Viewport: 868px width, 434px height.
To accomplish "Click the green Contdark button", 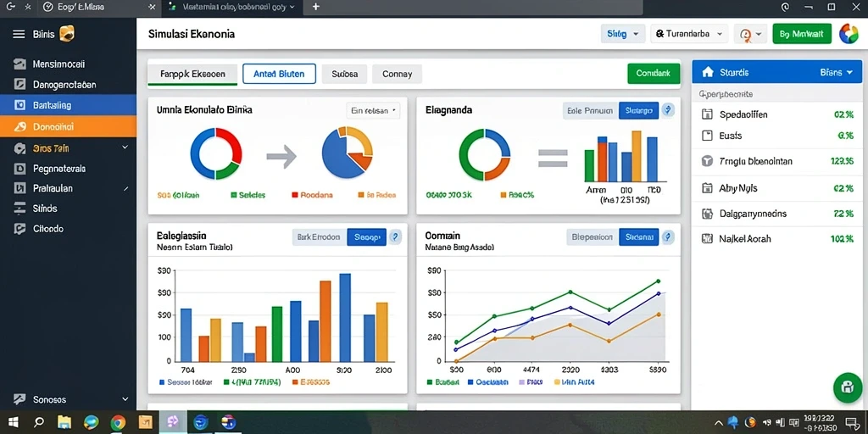I will [x=654, y=73].
